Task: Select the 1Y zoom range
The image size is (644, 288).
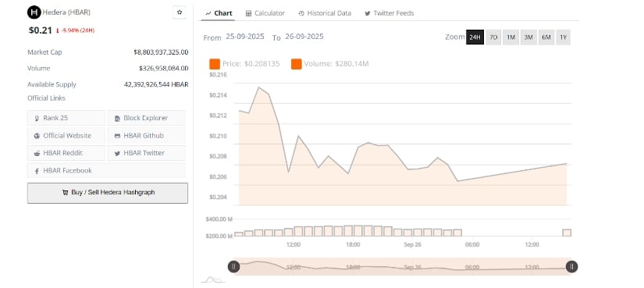Action: tap(563, 37)
